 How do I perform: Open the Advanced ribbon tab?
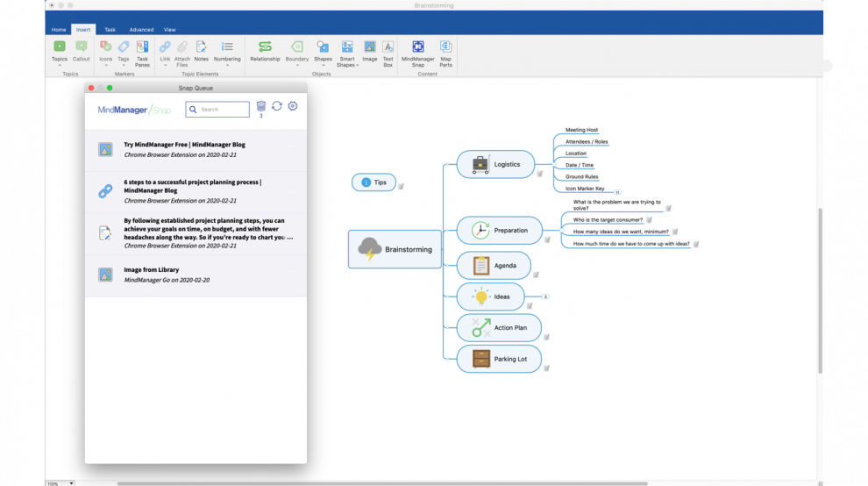click(141, 30)
